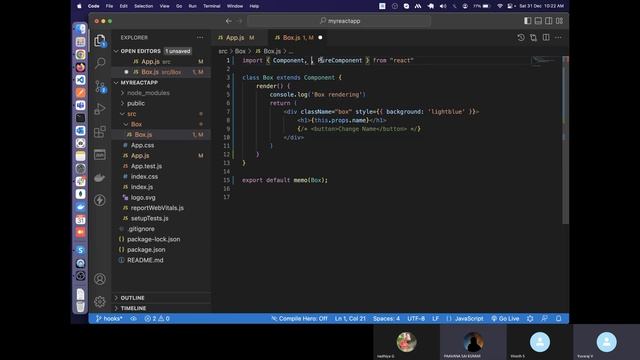This screenshot has width=640, height=360.
Task: Click Ln 1, Col 21 cursor position
Action: pos(350,318)
